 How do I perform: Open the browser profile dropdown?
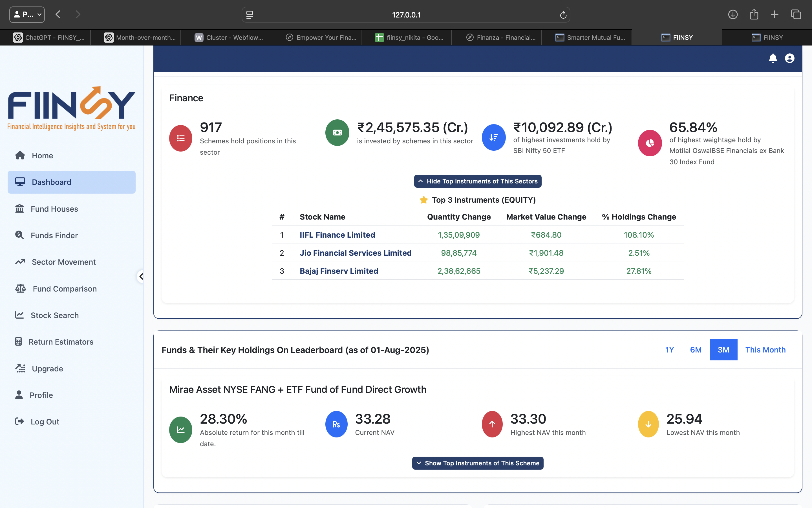click(27, 14)
